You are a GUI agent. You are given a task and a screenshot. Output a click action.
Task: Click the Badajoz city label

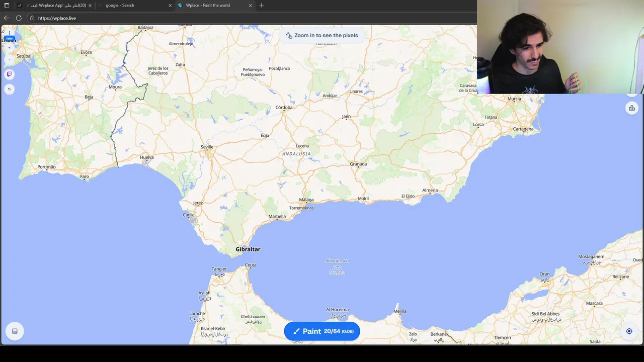pos(145,28)
